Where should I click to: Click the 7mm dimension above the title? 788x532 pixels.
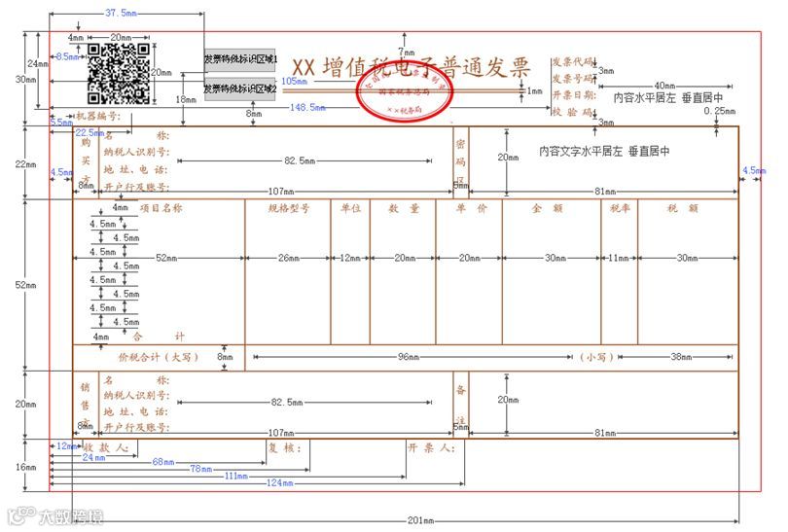pos(407,52)
